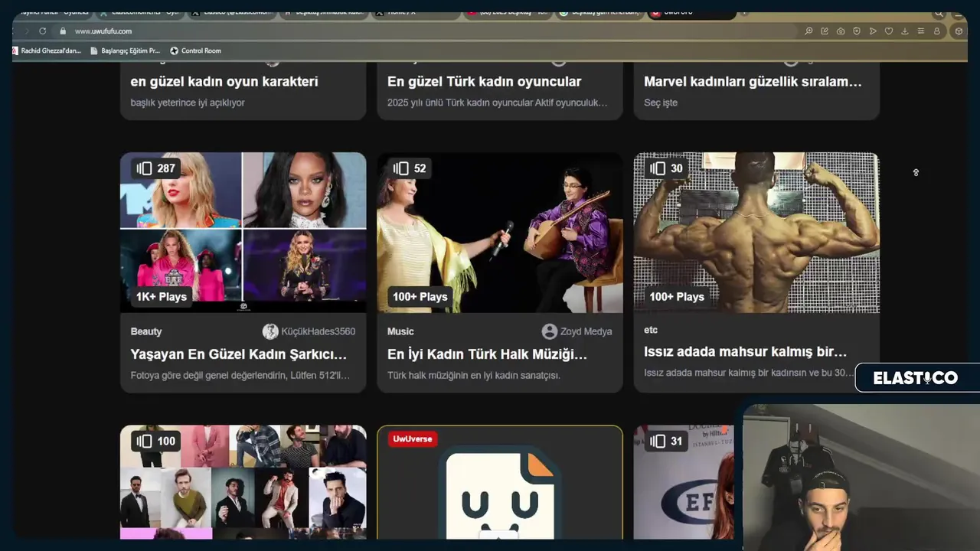Screen dimensions: 980x551
Task: Open 'Marvel kadınları güzellik sıralam...' title
Action: (x=753, y=82)
